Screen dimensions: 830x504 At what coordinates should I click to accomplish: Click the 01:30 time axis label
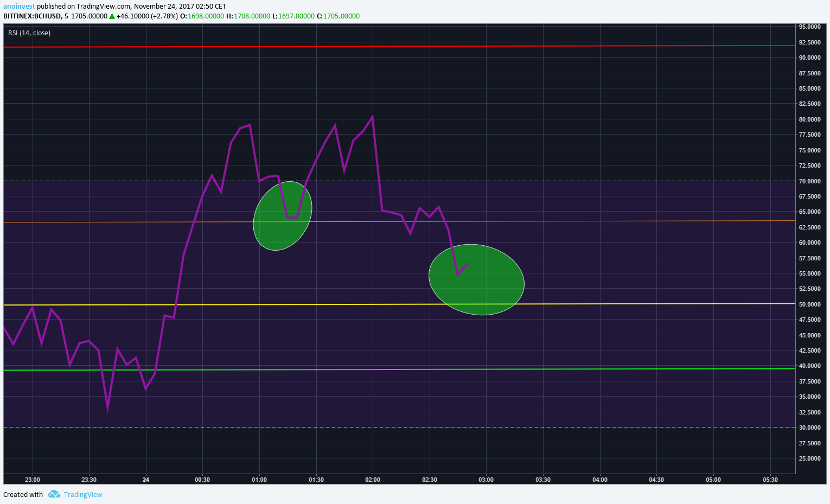316,480
